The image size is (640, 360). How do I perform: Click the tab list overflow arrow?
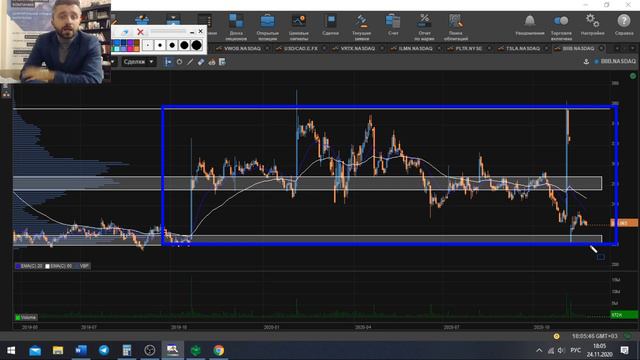tap(633, 49)
